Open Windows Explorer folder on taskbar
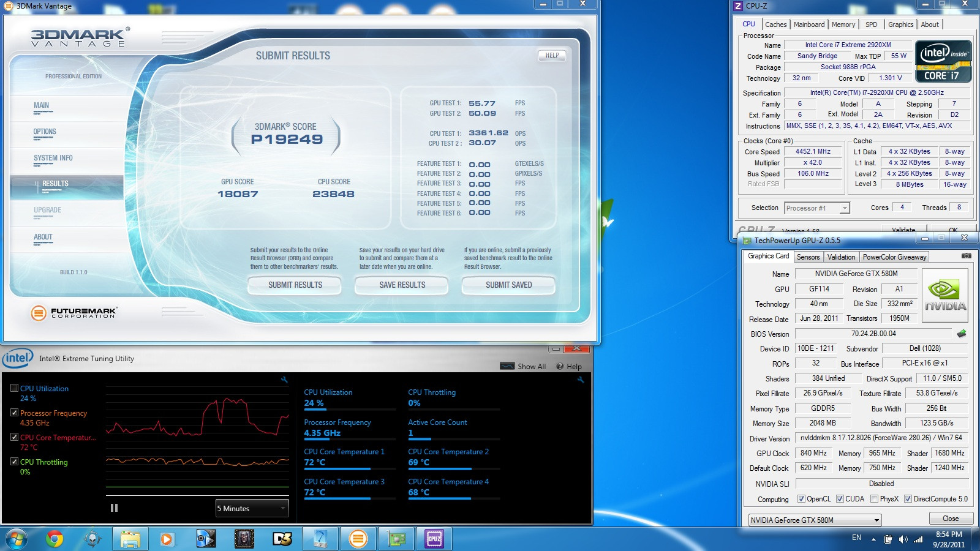 click(x=130, y=539)
